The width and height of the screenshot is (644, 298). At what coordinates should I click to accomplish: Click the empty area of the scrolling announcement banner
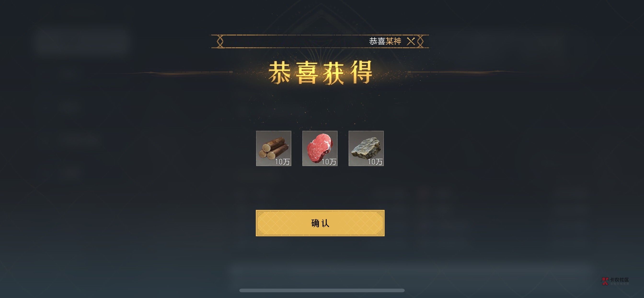(x=295, y=41)
